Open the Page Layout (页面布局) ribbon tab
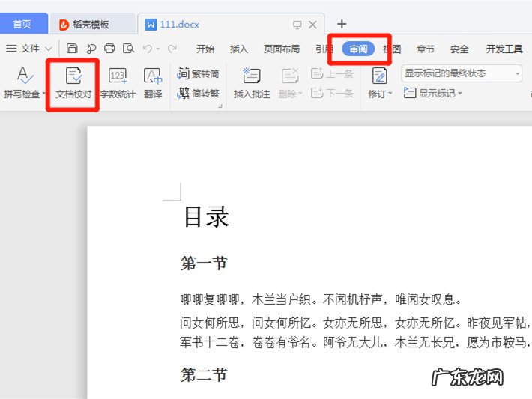Screen dimensions: 532x399 point(282,49)
